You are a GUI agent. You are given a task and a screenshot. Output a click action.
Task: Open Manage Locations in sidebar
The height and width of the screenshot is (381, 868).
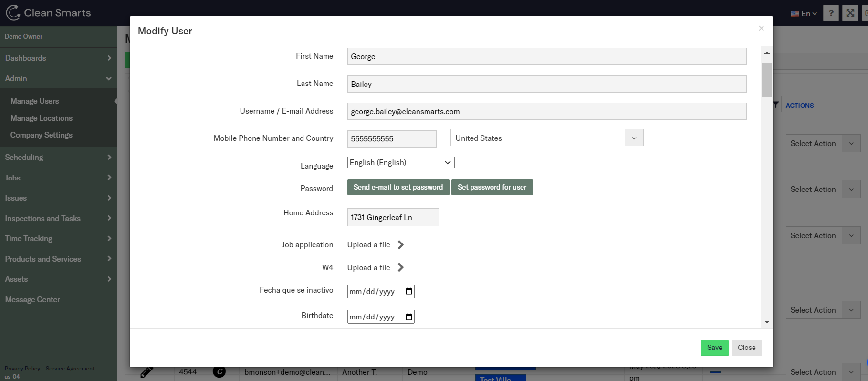42,118
